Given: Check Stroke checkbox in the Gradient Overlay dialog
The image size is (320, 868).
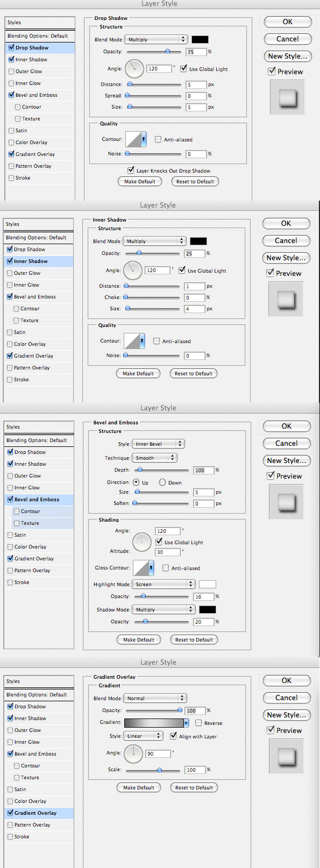Looking at the screenshot, I should point(10,837).
